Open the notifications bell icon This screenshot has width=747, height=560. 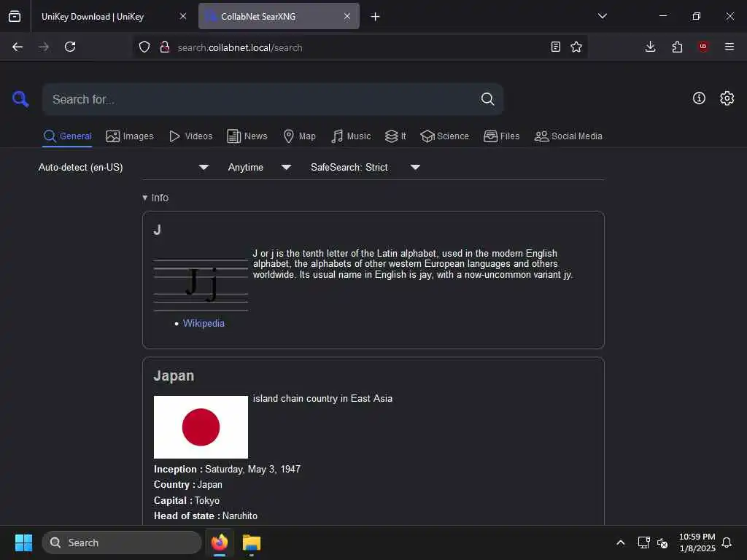click(727, 542)
